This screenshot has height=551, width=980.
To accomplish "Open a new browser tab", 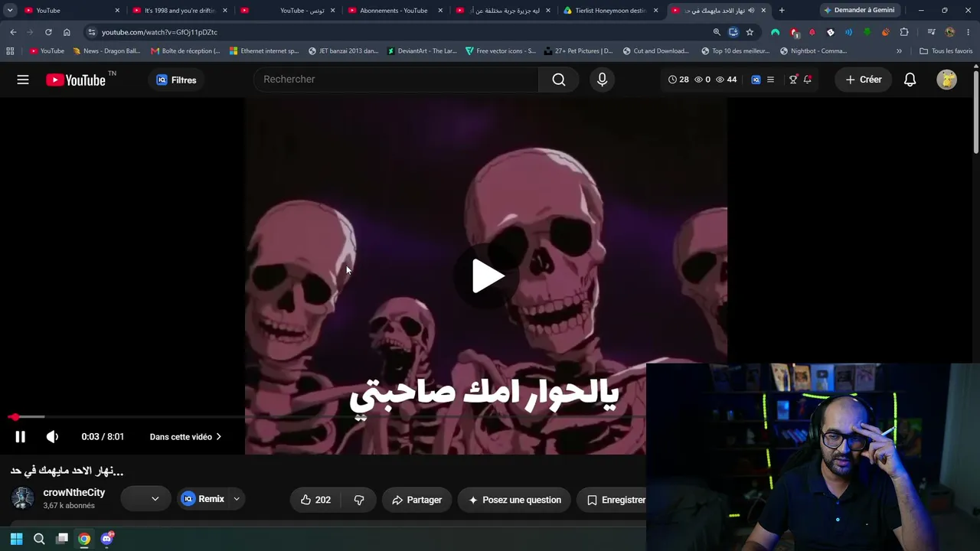I will click(781, 11).
